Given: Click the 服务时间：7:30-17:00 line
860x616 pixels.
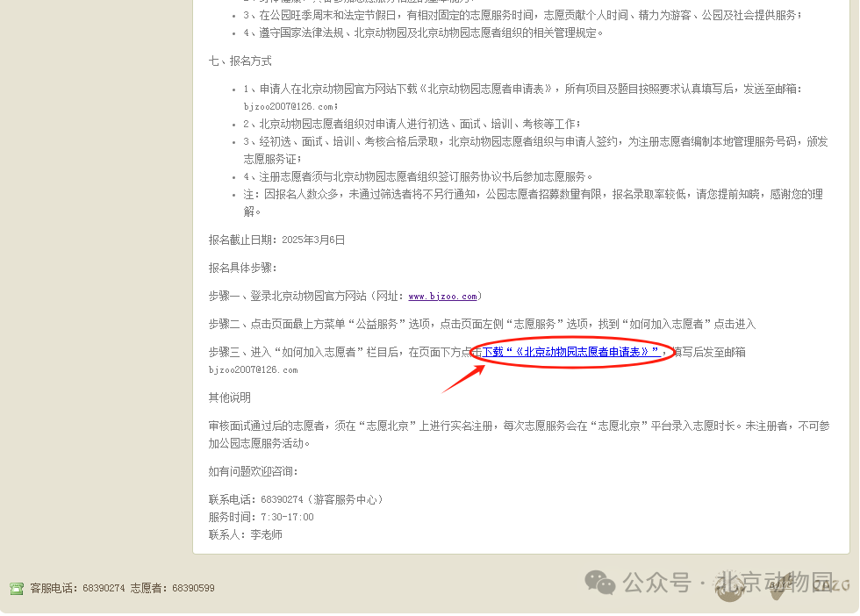Looking at the screenshot, I should pyautogui.click(x=262, y=517).
